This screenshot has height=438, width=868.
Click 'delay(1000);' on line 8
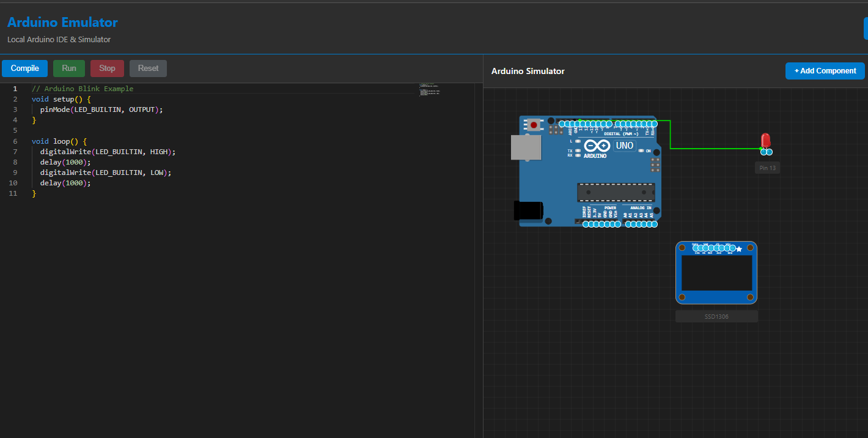(x=65, y=162)
